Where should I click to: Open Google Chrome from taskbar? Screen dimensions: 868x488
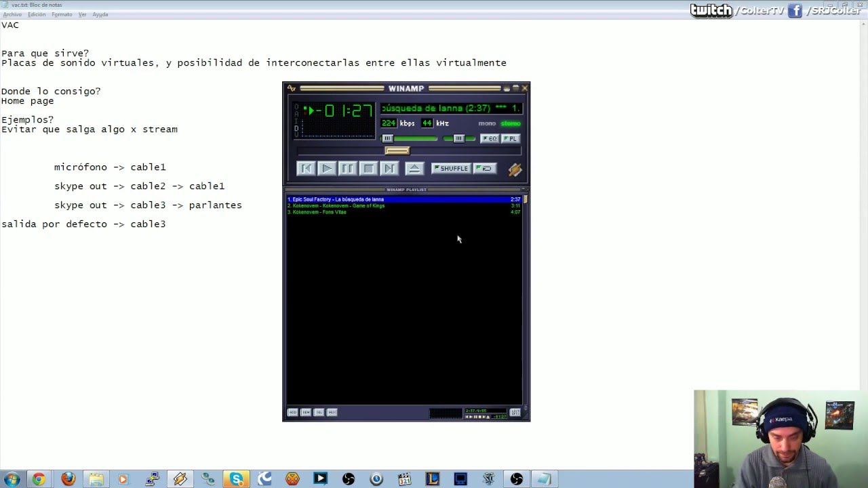[39, 479]
